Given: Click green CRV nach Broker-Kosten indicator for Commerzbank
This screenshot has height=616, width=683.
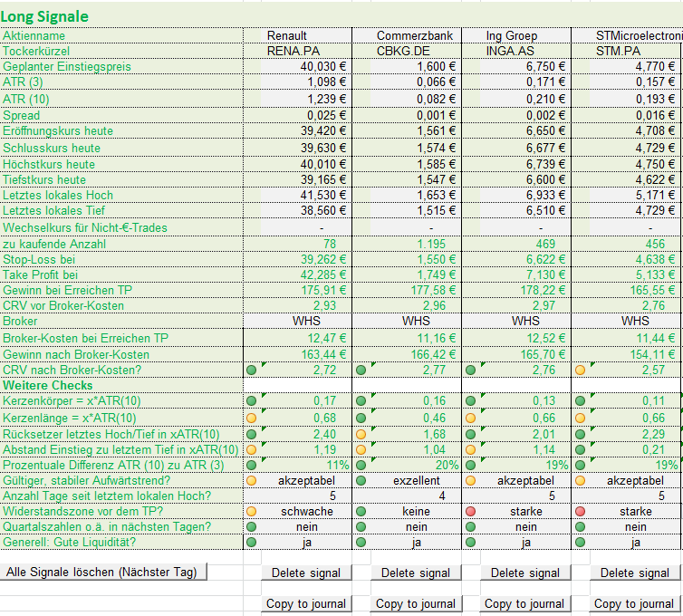Looking at the screenshot, I should [x=361, y=371].
